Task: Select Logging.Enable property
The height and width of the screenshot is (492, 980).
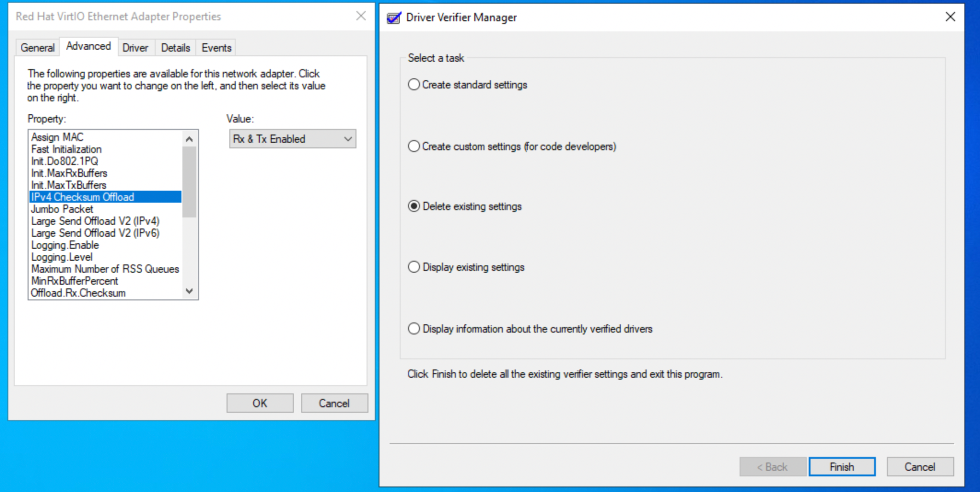Action: 105,245
